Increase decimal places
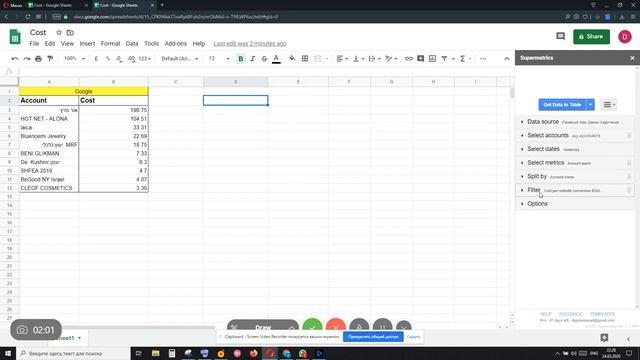 click(131, 59)
